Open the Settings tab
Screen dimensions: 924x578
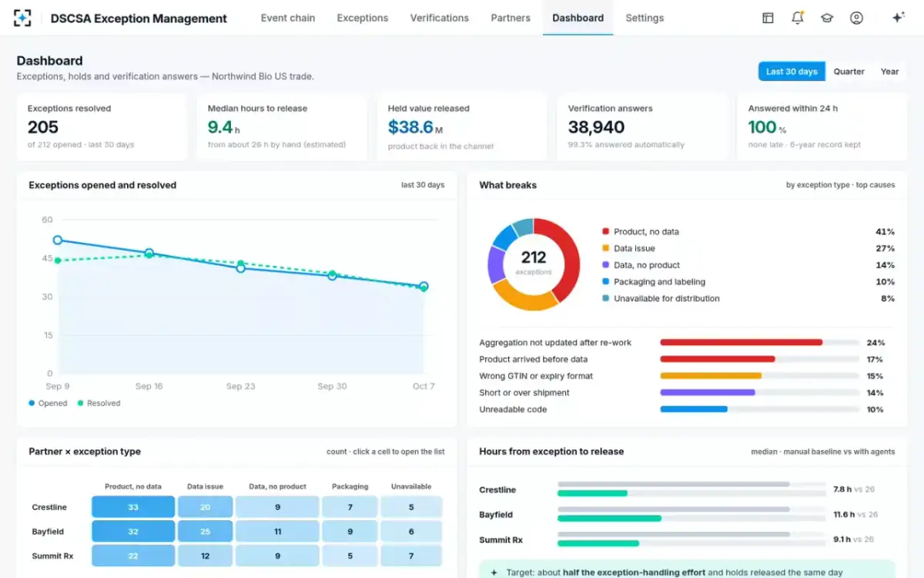tap(644, 18)
